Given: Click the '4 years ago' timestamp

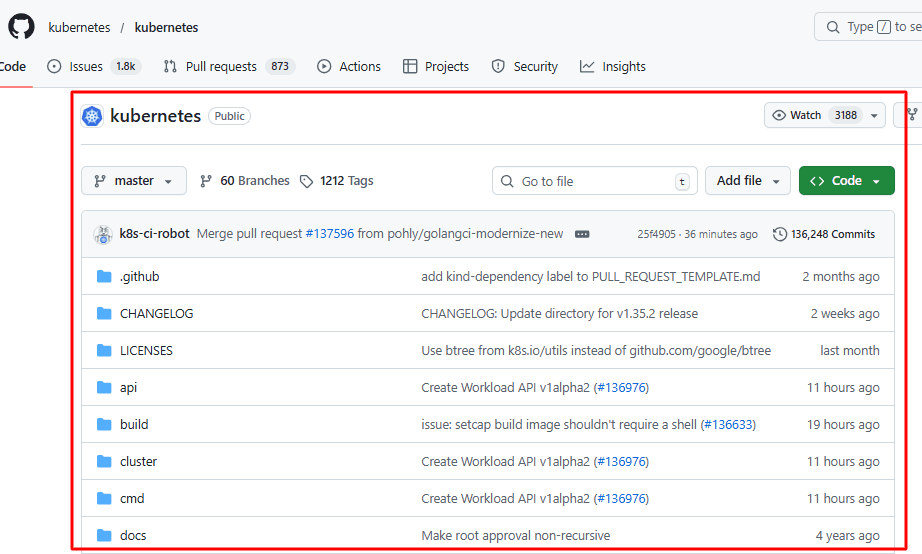Looking at the screenshot, I should click(847, 536).
